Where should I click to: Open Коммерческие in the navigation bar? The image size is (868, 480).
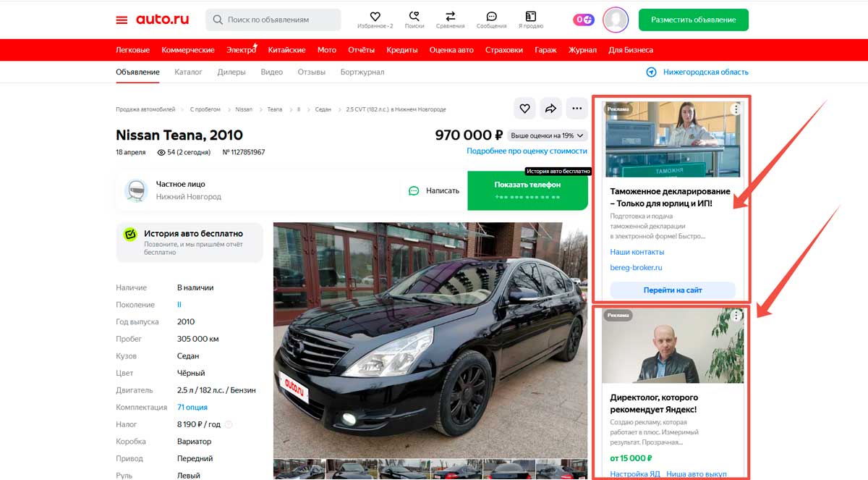click(188, 50)
